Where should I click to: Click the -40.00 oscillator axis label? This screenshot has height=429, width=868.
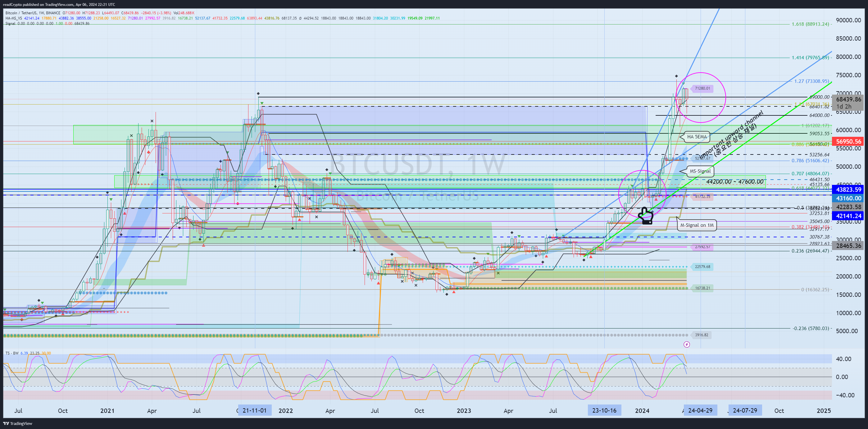pos(845,395)
